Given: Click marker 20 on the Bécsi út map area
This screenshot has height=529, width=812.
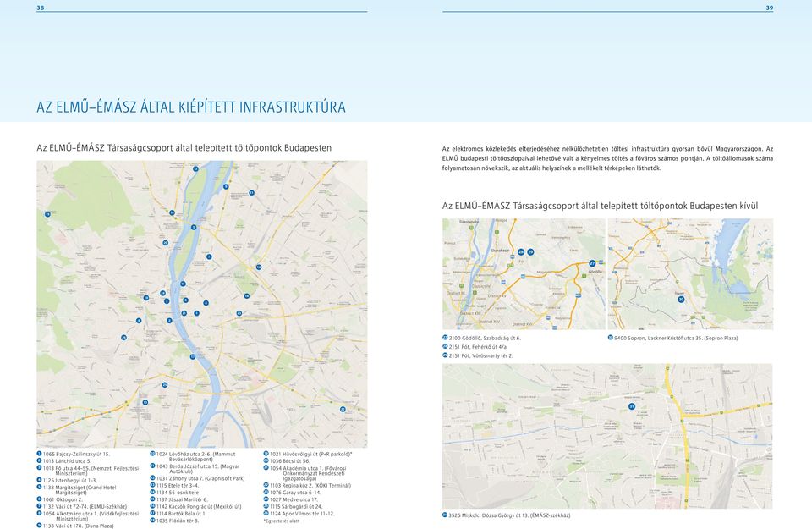Looking at the screenshot, I should (165, 242).
